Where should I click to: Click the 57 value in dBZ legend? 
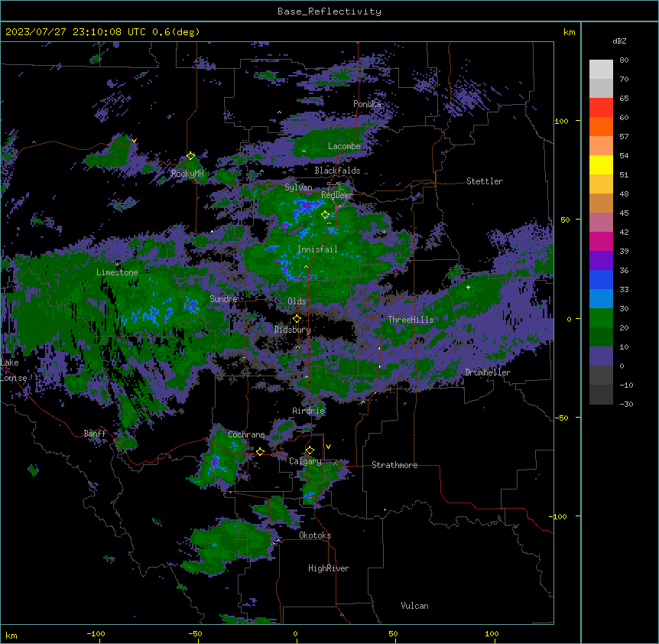pyautogui.click(x=624, y=137)
